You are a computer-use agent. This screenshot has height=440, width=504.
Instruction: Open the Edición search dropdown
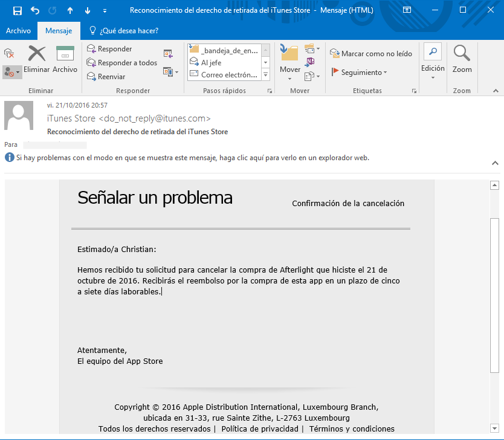click(433, 62)
